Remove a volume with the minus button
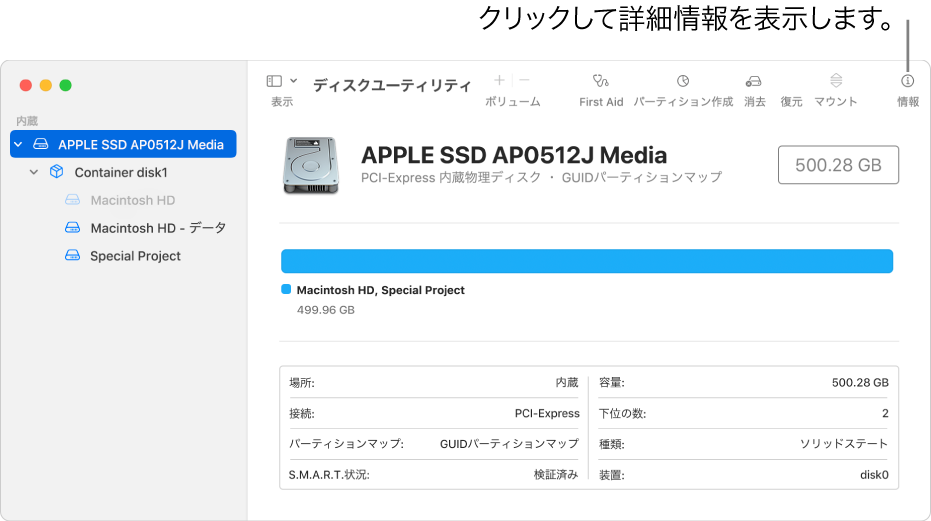The height and width of the screenshot is (521, 931). click(x=524, y=80)
